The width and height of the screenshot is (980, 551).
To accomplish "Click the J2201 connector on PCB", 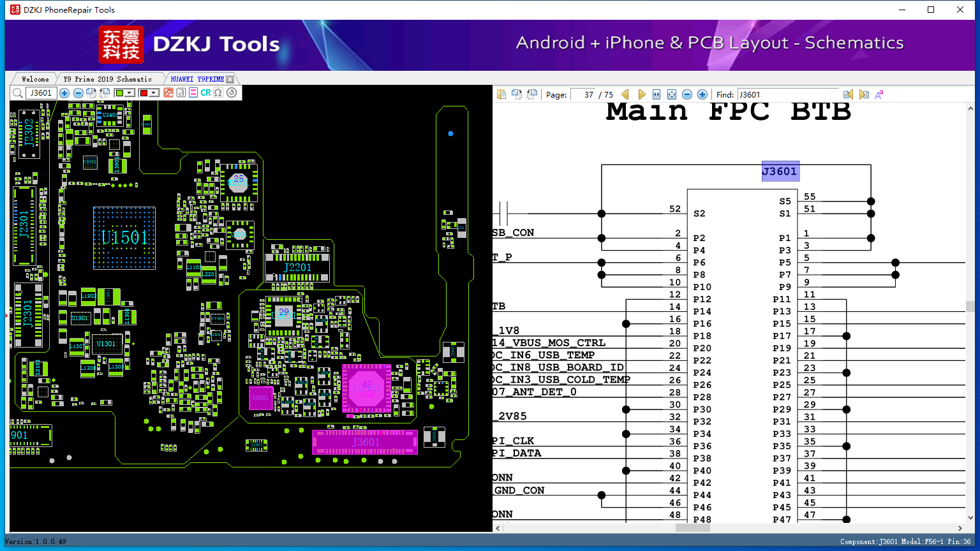I will (297, 268).
